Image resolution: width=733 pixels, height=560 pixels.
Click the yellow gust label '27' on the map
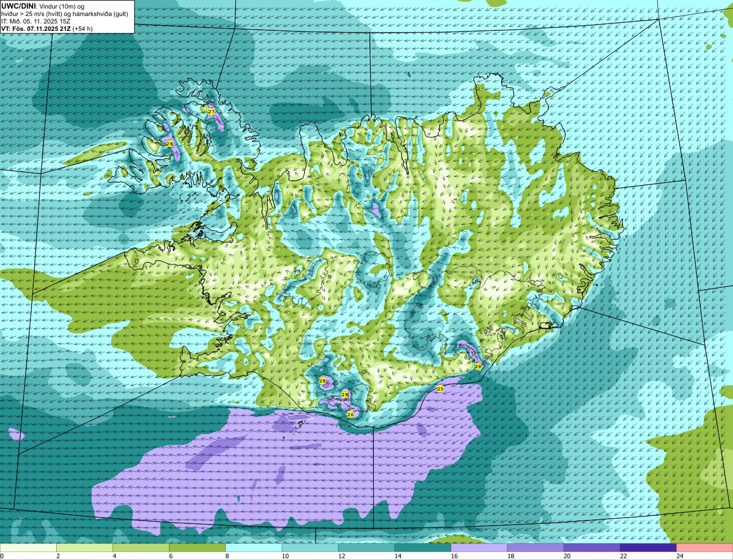[x=211, y=112]
